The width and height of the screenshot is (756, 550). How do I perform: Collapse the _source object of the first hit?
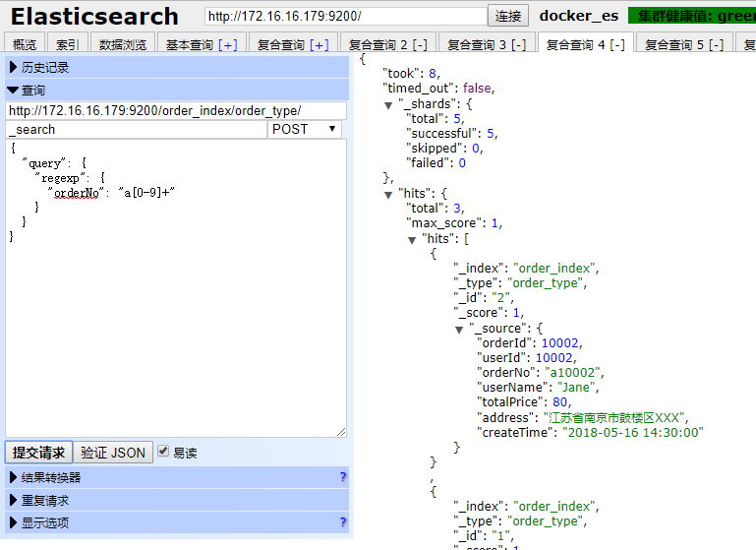(460, 329)
